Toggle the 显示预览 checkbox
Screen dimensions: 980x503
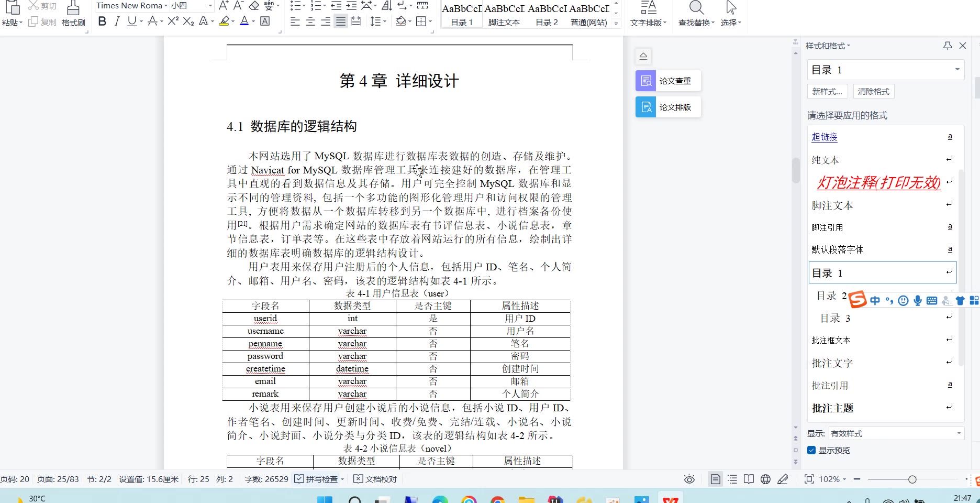tap(811, 450)
